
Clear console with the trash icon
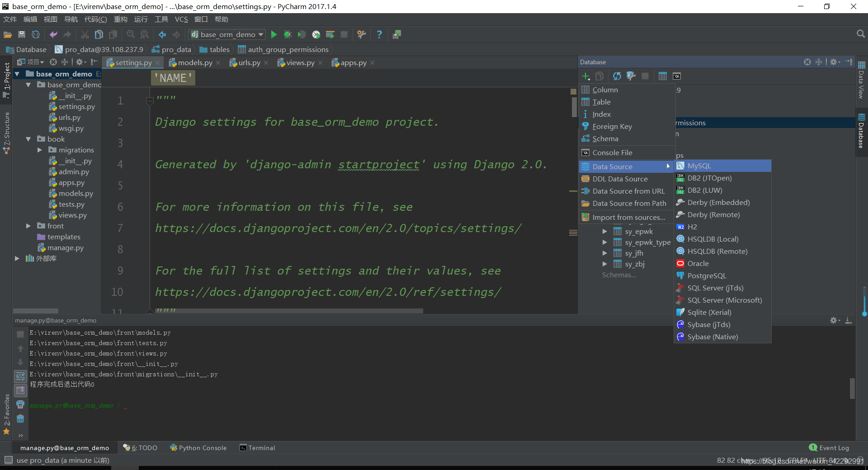coord(20,419)
